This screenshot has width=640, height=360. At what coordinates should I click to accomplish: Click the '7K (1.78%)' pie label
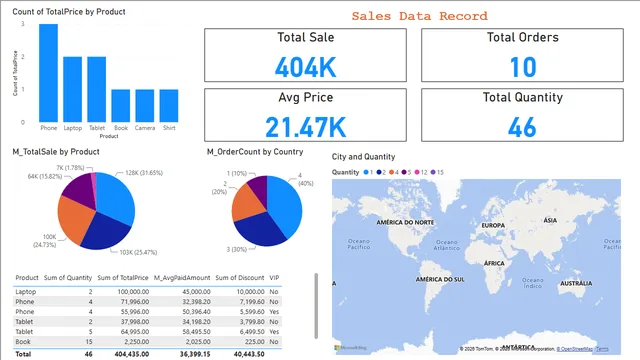pyautogui.click(x=70, y=168)
